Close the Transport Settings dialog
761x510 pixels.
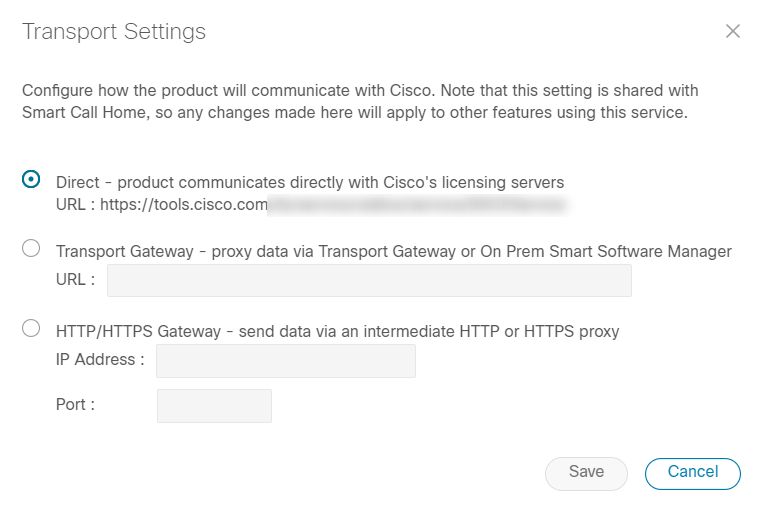[733, 31]
